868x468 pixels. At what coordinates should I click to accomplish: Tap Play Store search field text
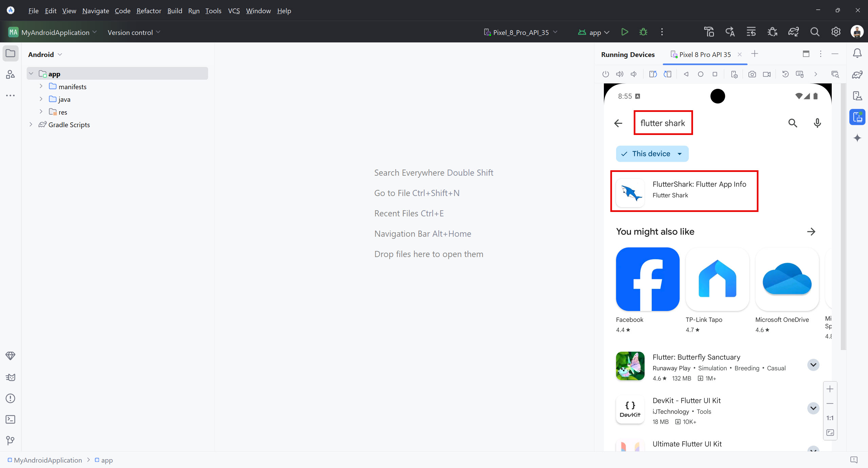point(663,123)
